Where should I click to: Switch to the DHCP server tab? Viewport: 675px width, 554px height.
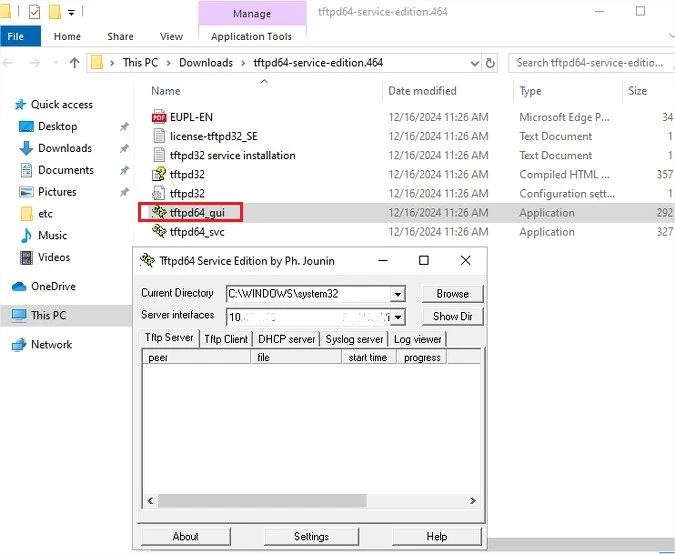click(287, 339)
